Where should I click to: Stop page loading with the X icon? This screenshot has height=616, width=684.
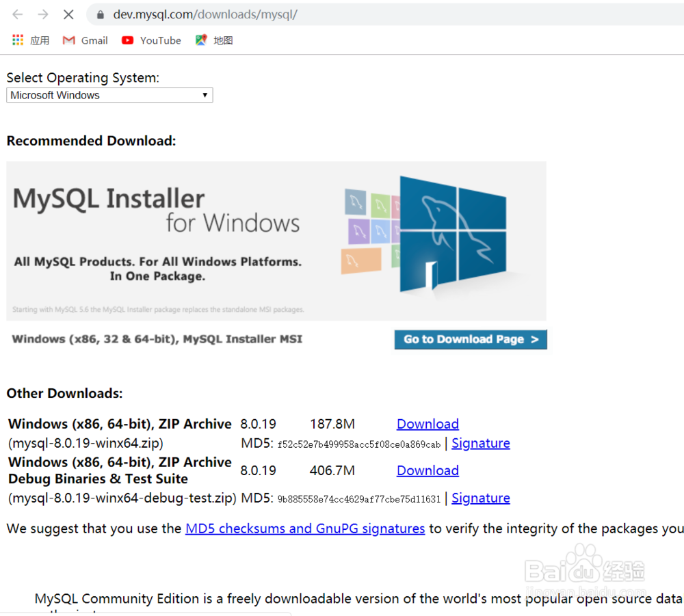(x=68, y=14)
